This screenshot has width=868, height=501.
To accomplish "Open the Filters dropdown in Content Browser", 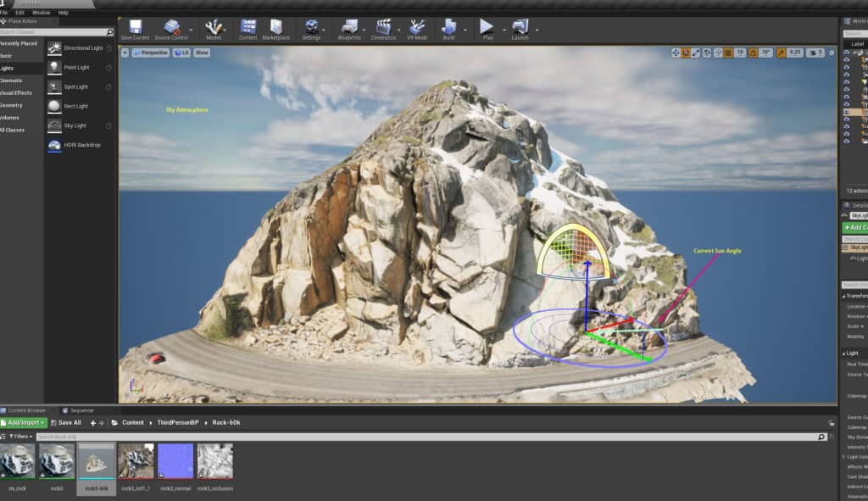I will pyautogui.click(x=20, y=437).
